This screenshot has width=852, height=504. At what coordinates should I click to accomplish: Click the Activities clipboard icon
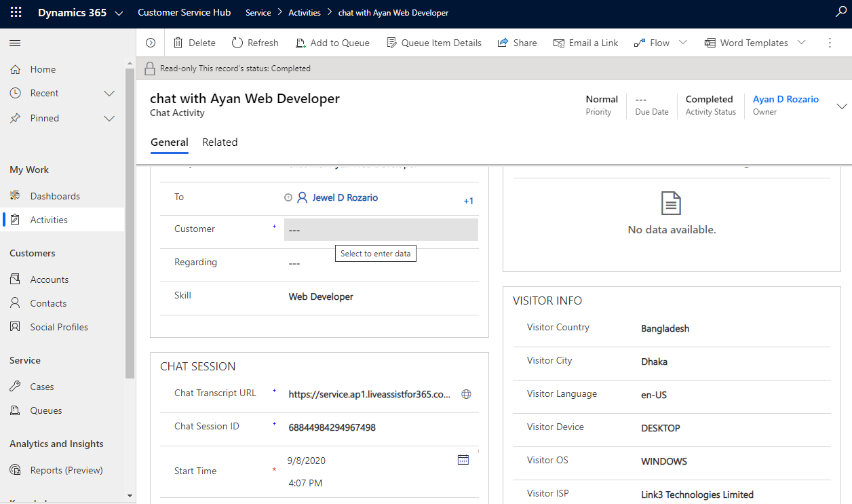[16, 220]
